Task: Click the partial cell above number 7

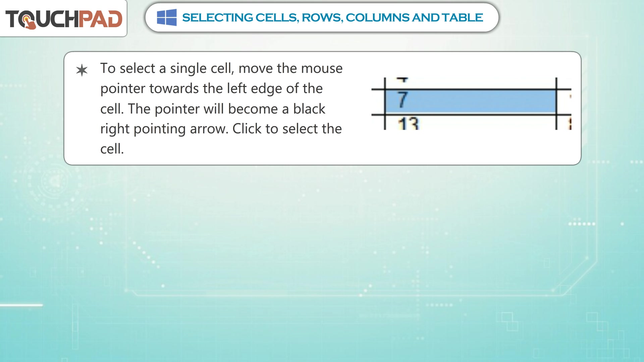Action: (471, 83)
